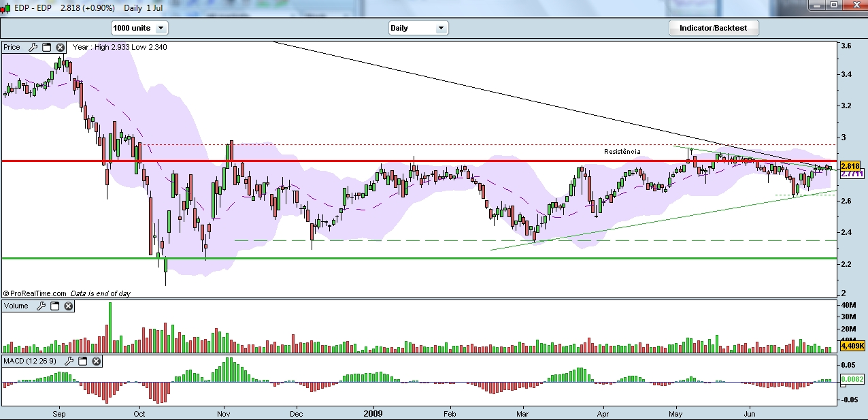Minimize the chart window
This screenshot has width=868, height=420.
816,5
